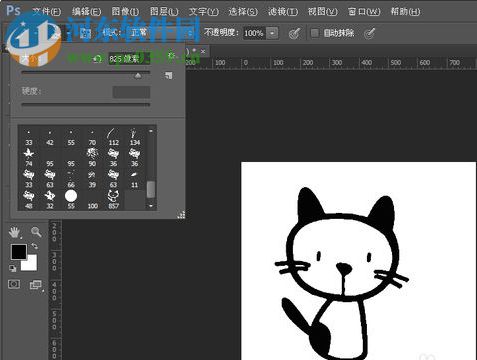Screen dimensions: 477x360
Task: Open the 编辑(E) menu
Action: [87, 12]
